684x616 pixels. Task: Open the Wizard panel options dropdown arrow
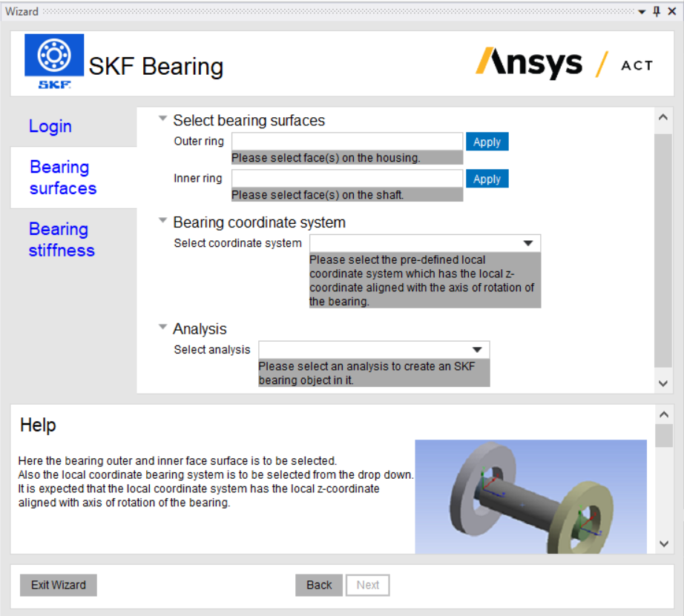coord(642,12)
